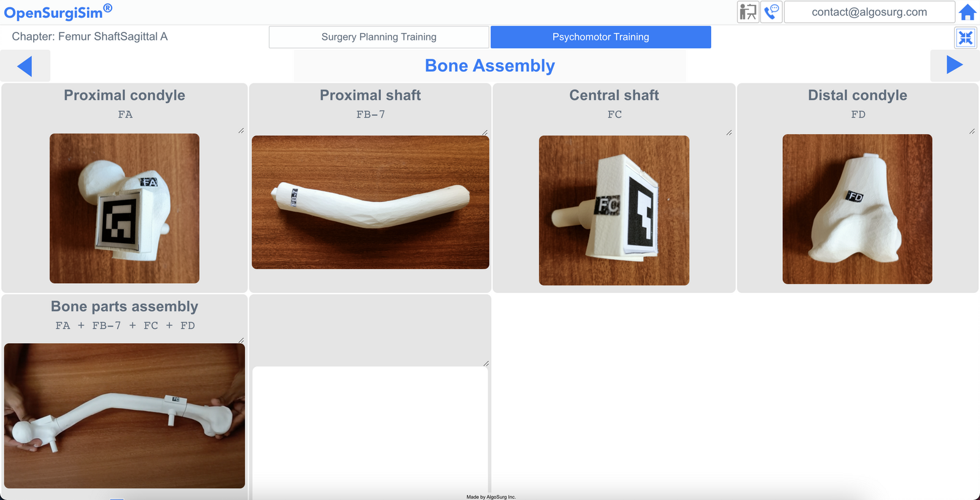The height and width of the screenshot is (500, 980).
Task: Click the phone chat support icon
Action: click(771, 12)
